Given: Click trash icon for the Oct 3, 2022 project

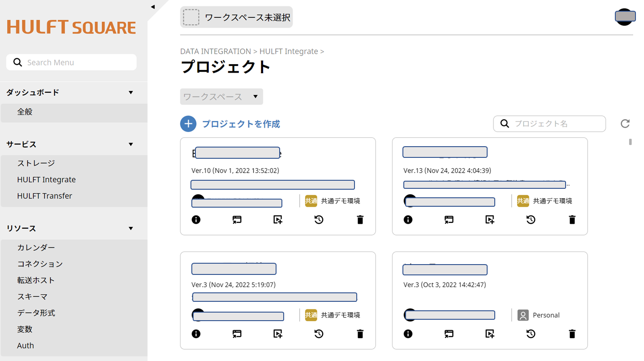Looking at the screenshot, I should tap(572, 334).
